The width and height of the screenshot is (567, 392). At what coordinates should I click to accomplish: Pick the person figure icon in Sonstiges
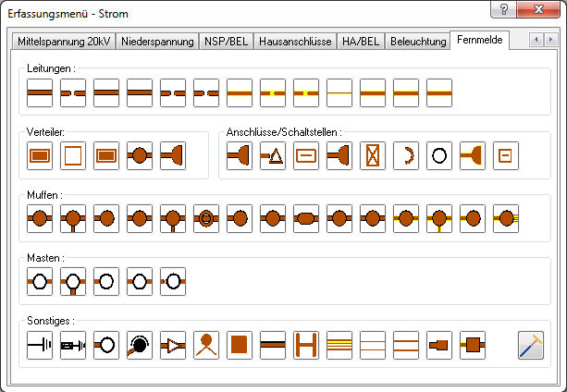206,345
